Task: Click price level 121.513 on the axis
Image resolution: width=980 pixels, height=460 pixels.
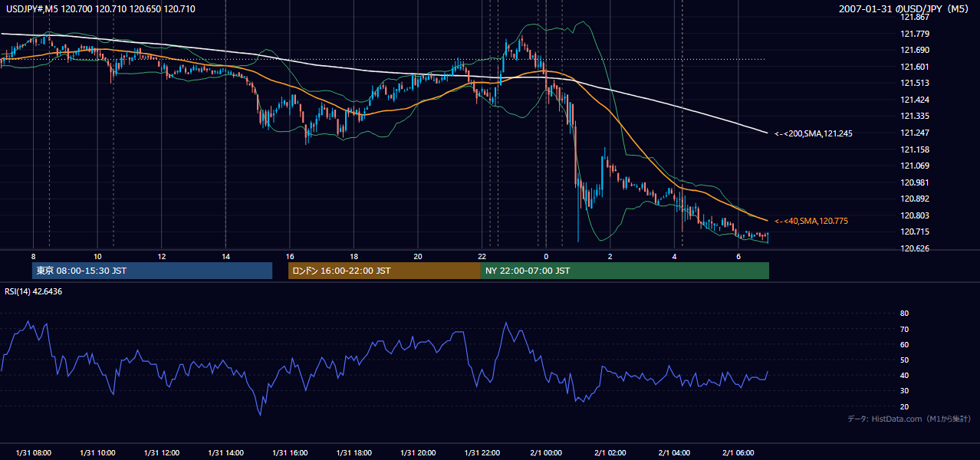Action: coord(916,84)
